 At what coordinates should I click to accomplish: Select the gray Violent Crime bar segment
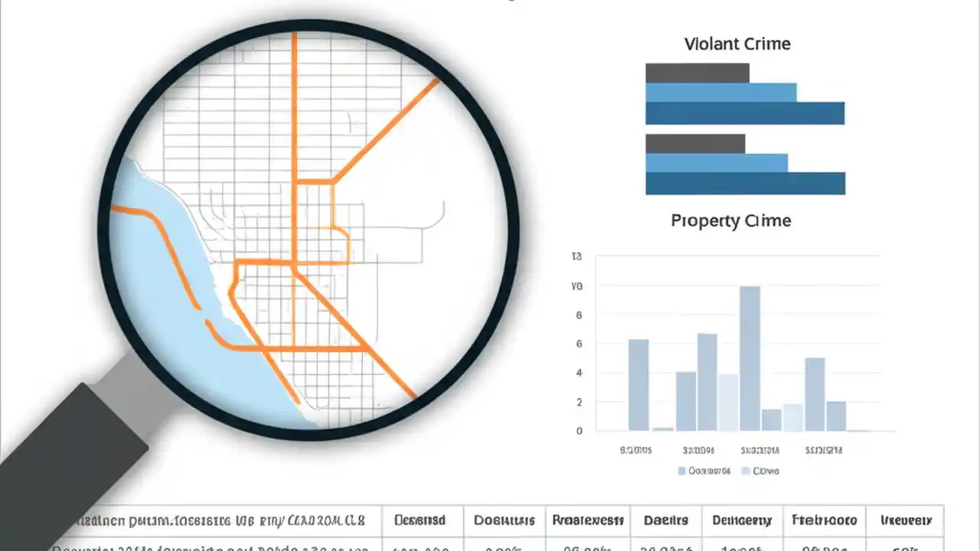point(697,72)
